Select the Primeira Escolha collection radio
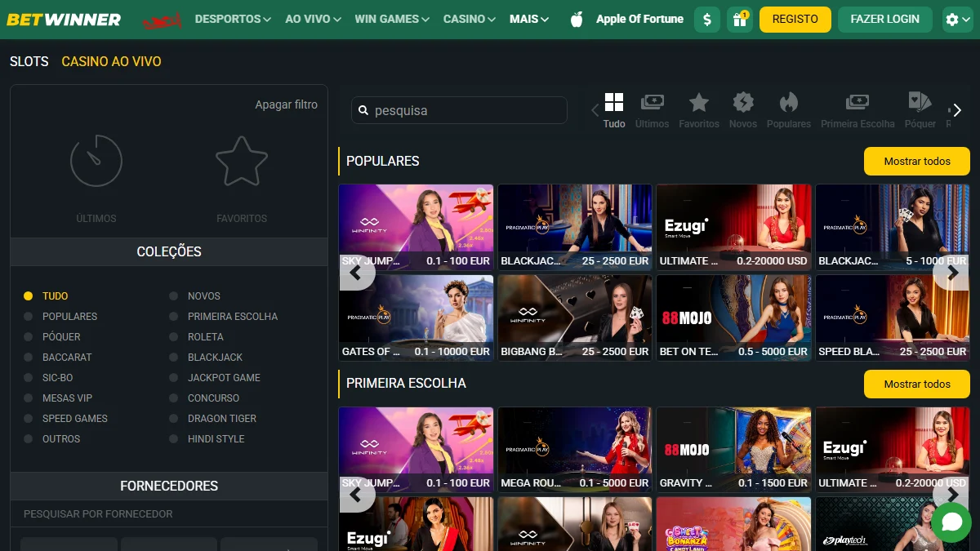 pyautogui.click(x=174, y=317)
